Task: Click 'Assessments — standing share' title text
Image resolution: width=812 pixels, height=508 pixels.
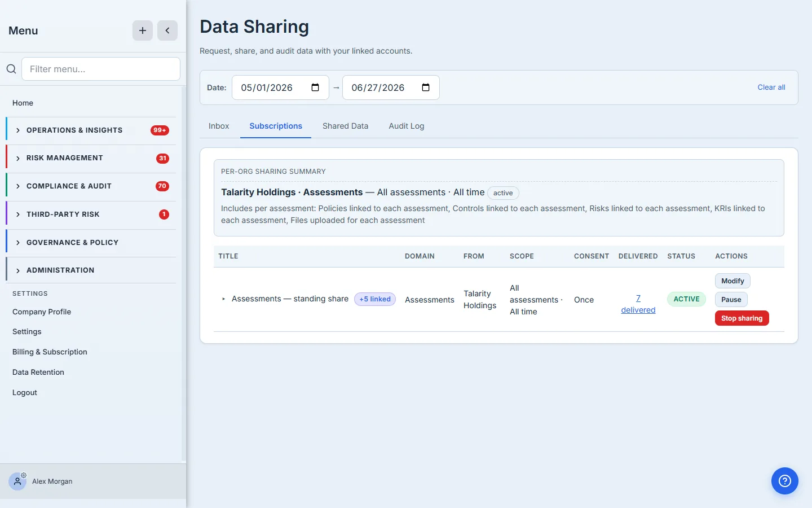Action: (290, 299)
